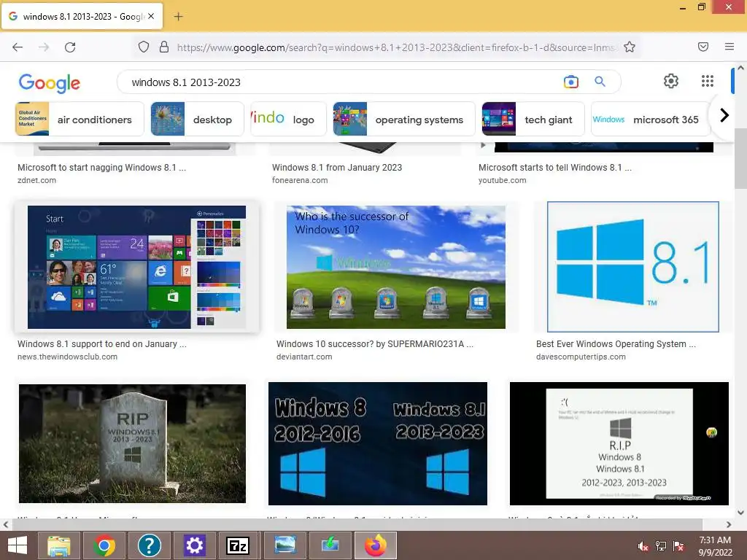Open Best Ever Windows Operating System link

click(x=616, y=344)
